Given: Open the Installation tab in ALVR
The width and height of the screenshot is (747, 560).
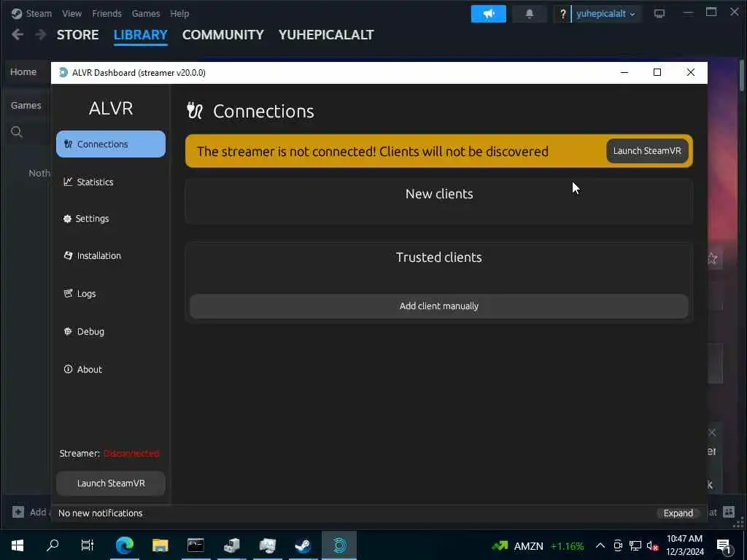Looking at the screenshot, I should tap(93, 256).
